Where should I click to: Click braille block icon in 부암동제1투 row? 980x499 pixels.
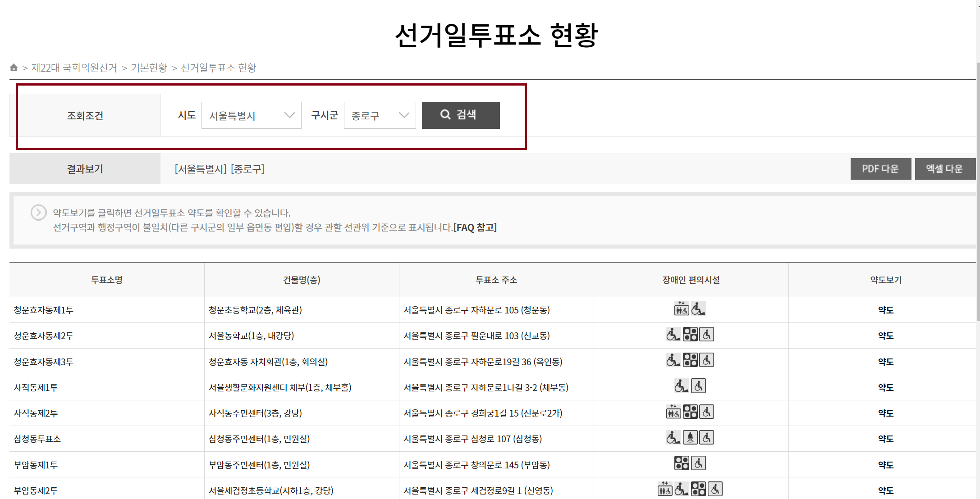click(x=682, y=463)
